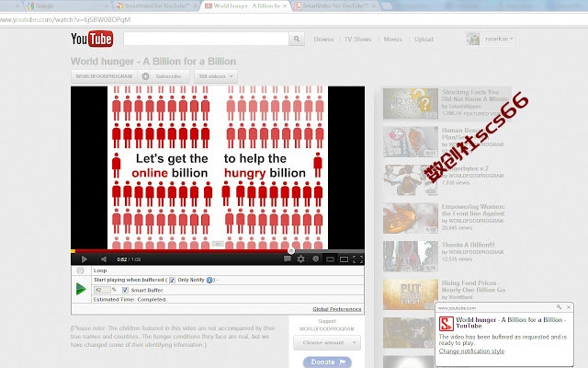Screen dimensions: 588x368
Task: Mute using the player speaker icon
Action: [104, 259]
